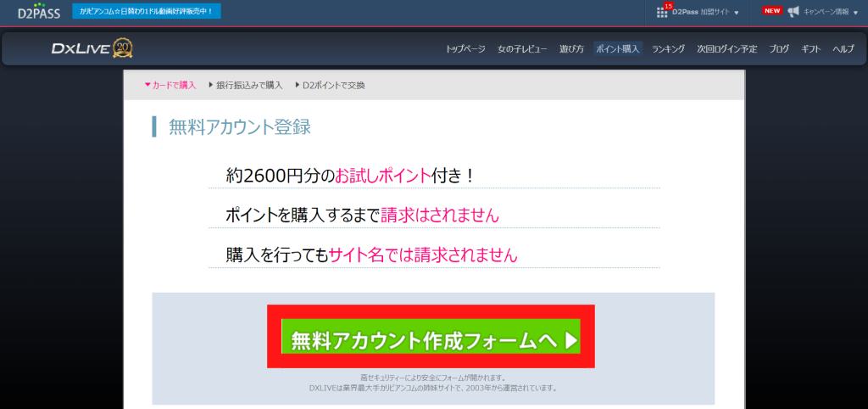This screenshot has height=409, width=868.
Task: Select ポイント購入 in the navigation
Action: 618,49
